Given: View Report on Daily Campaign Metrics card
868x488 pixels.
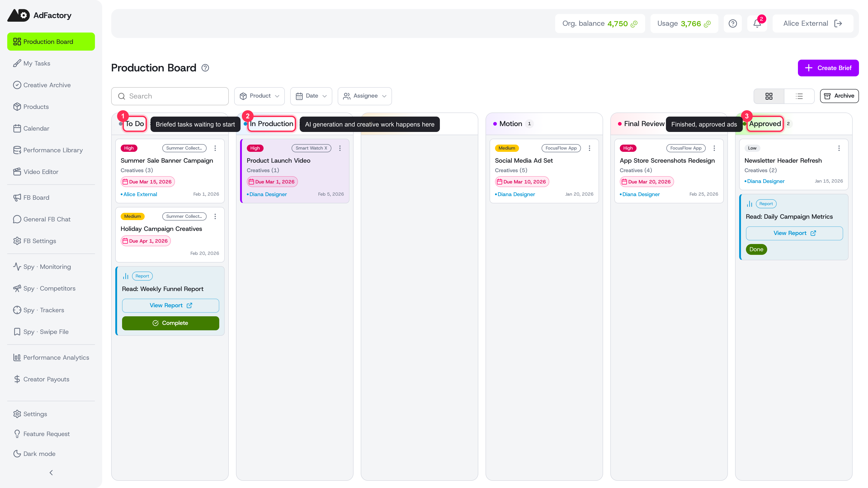Looking at the screenshot, I should [x=794, y=233].
